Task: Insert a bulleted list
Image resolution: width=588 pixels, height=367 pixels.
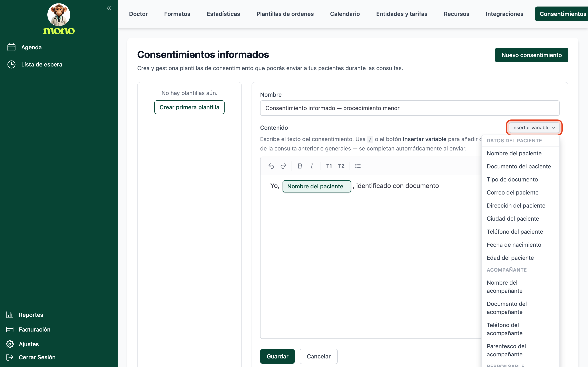Action: click(358, 166)
